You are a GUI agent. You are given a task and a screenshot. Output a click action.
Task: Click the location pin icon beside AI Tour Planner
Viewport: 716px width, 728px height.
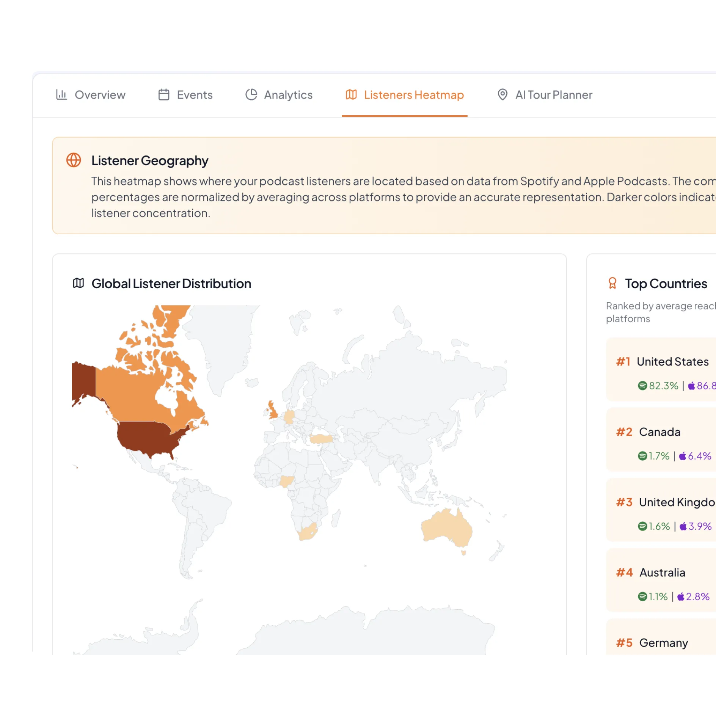(x=503, y=95)
